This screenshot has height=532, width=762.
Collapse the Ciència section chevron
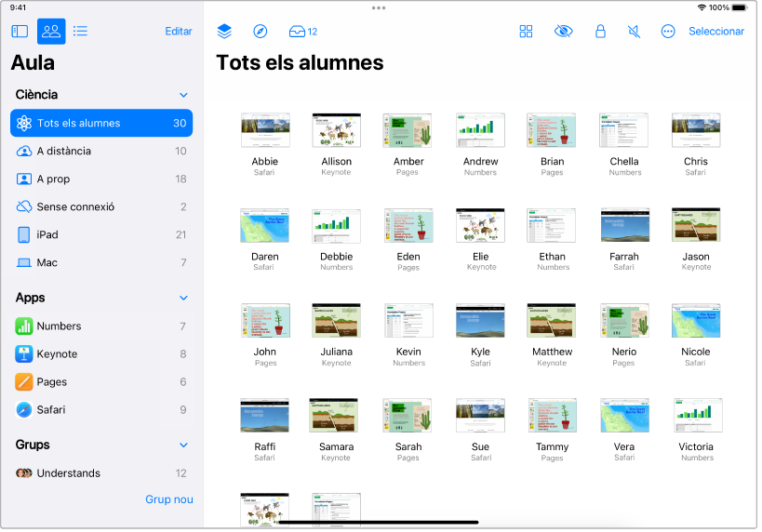coord(183,95)
